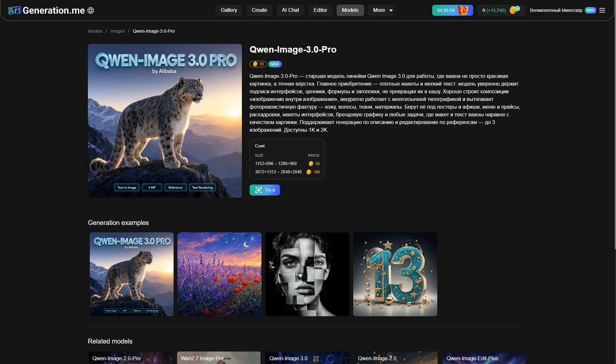Switch to the Editor tab
Image resolution: width=616 pixels, height=364 pixels.
pyautogui.click(x=320, y=10)
